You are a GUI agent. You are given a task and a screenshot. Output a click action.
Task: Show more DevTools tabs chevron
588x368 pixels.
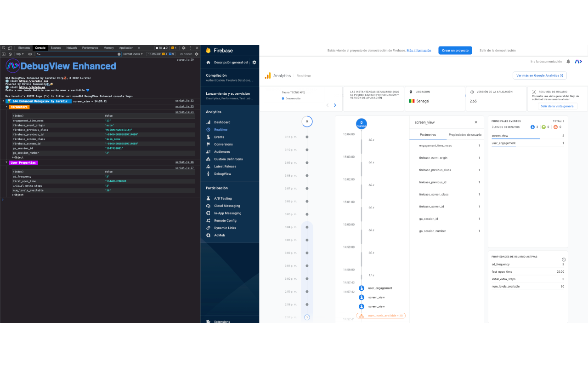tap(139, 48)
